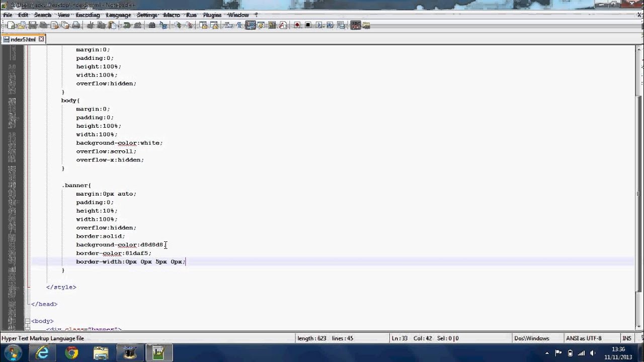The width and height of the screenshot is (644, 362).
Task: Open the Edit menu
Action: (23, 15)
